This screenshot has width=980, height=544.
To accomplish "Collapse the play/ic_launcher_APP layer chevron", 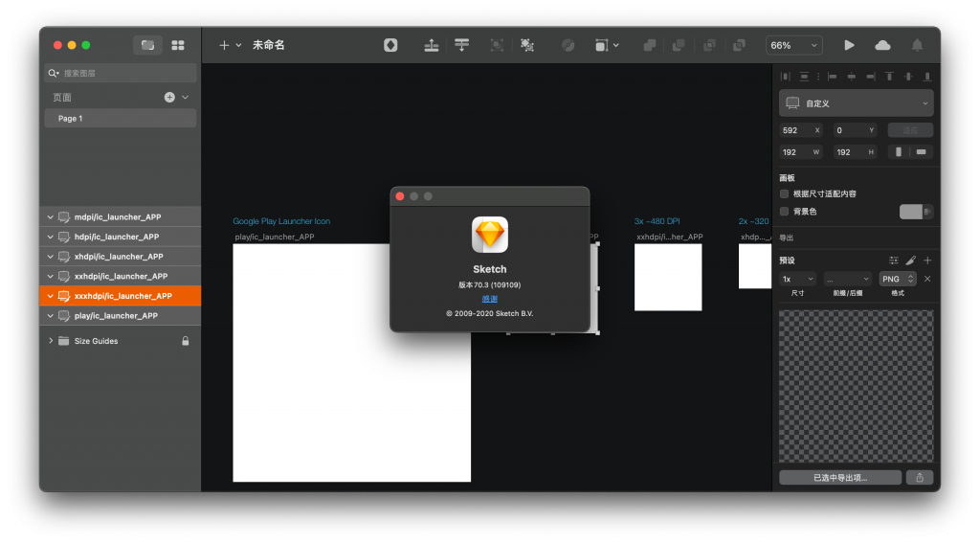I will tap(50, 316).
